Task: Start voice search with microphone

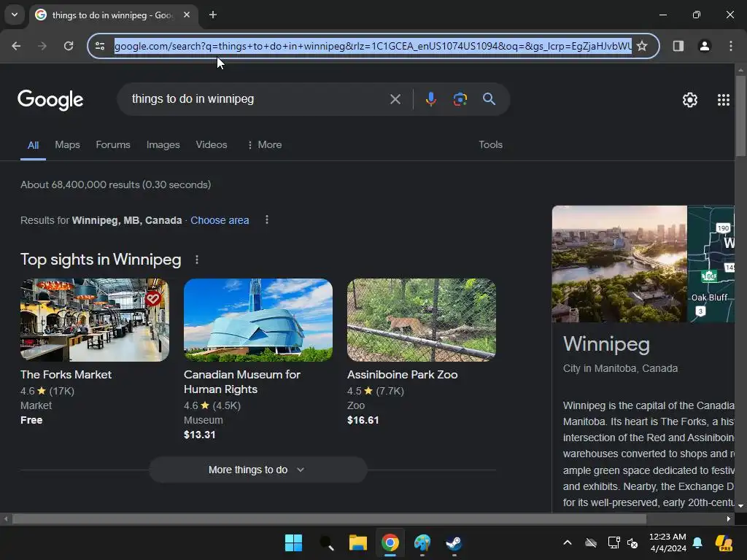Action: [430, 99]
